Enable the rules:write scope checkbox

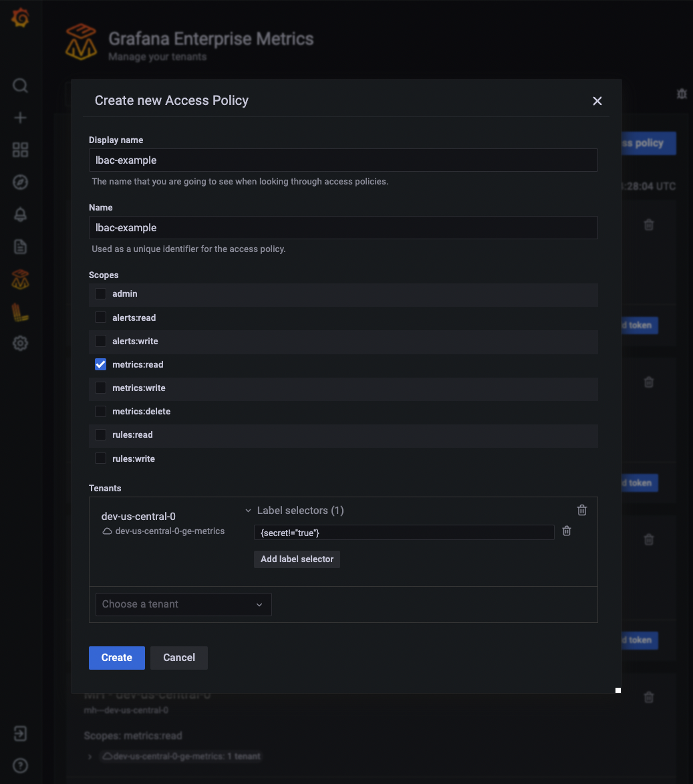tap(100, 458)
